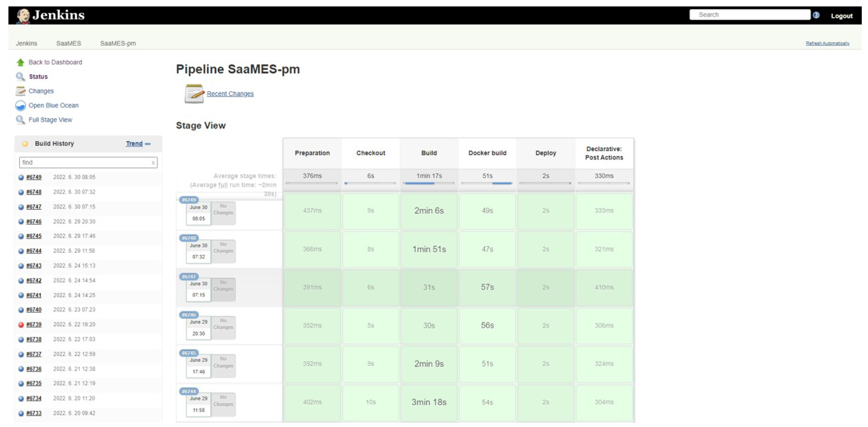868x427 pixels.
Task: Collapse Build History with the minus icon
Action: [x=148, y=144]
